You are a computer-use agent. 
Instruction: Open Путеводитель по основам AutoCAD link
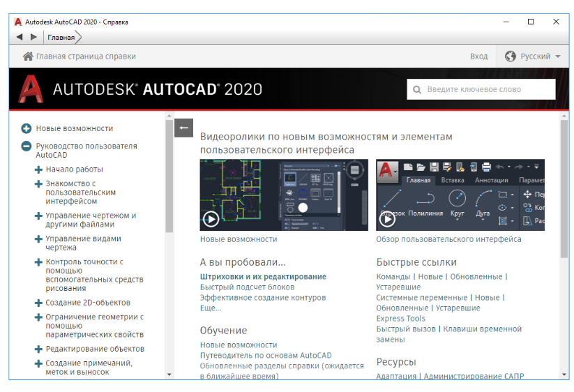[x=266, y=356]
